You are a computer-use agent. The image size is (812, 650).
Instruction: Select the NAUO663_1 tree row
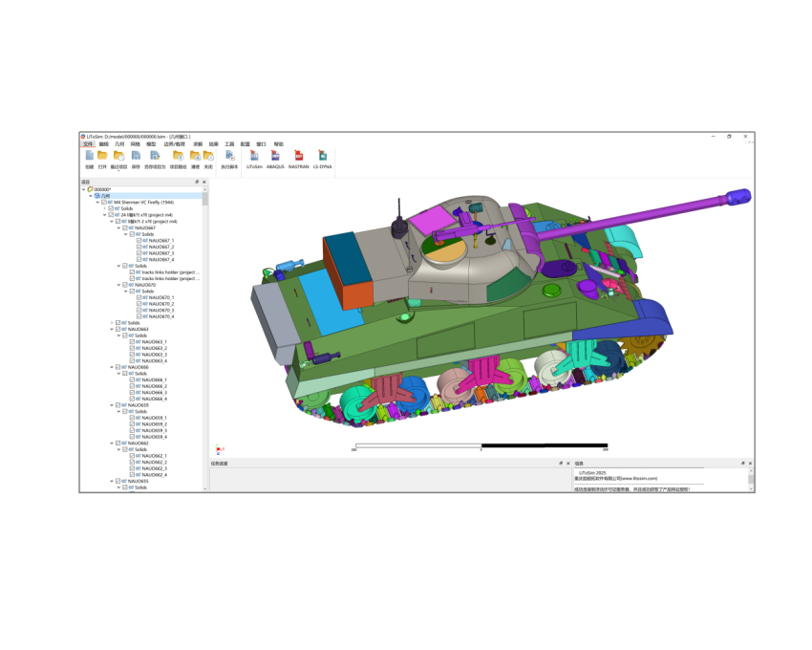(x=148, y=341)
